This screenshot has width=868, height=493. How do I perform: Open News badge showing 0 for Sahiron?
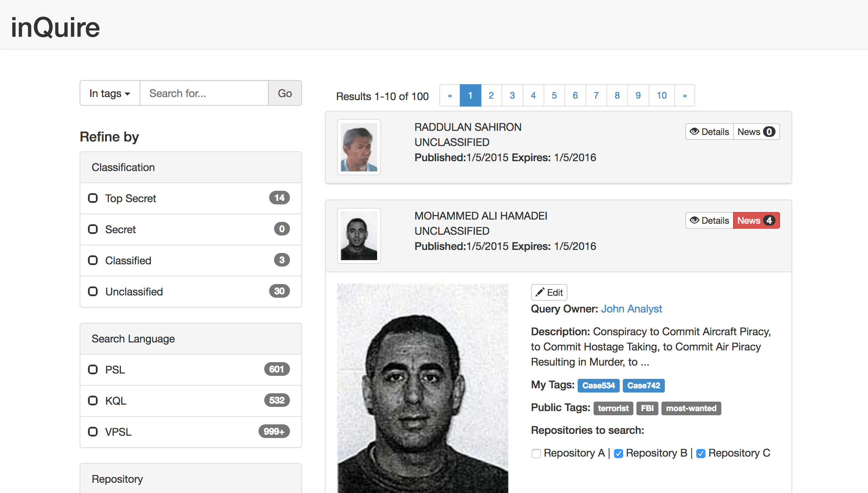tap(756, 132)
